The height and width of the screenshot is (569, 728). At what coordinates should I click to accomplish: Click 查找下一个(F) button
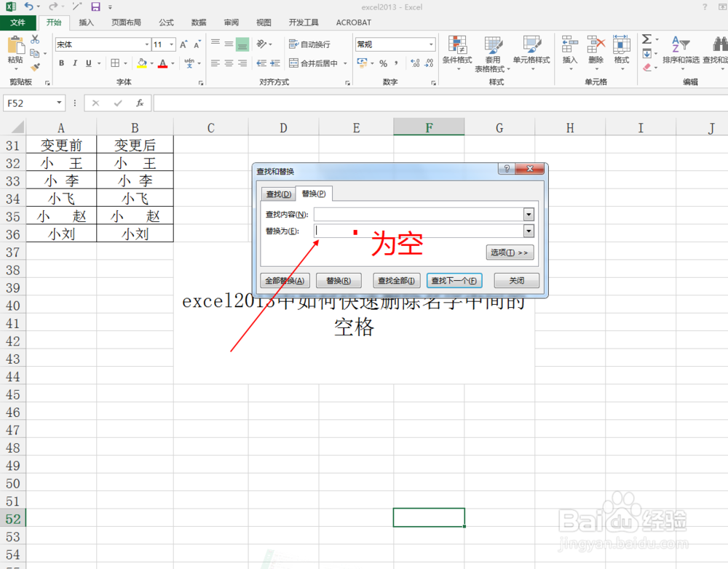[454, 280]
